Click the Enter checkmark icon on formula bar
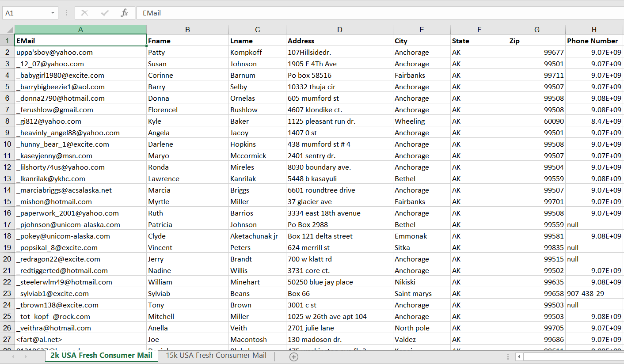 104,13
